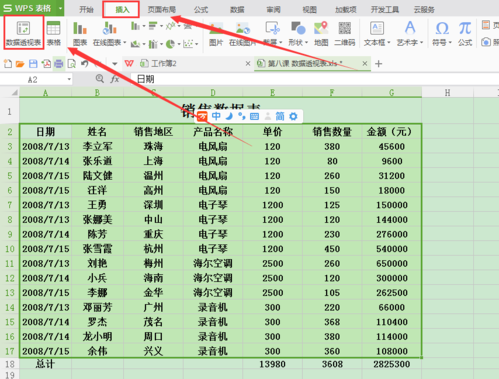Screen dimensions: 499x379
Task: Expand bar chart type dropdown
Action: [161, 26]
